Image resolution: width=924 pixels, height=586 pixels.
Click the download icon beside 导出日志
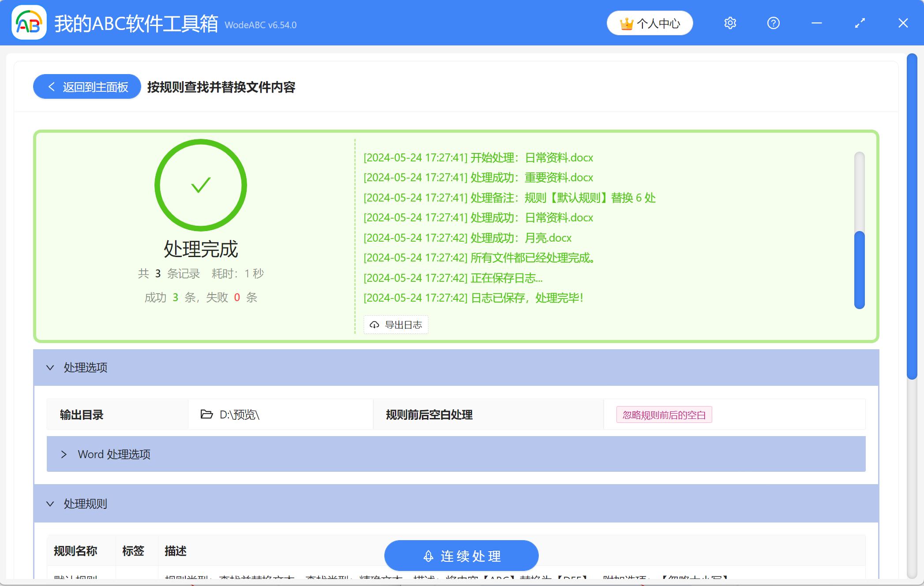coord(375,325)
